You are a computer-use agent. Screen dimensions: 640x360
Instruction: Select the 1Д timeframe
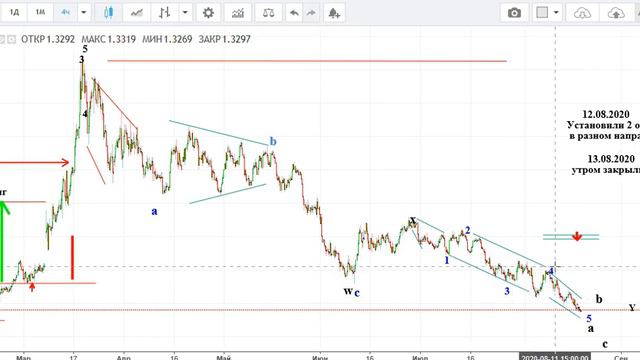click(14, 13)
